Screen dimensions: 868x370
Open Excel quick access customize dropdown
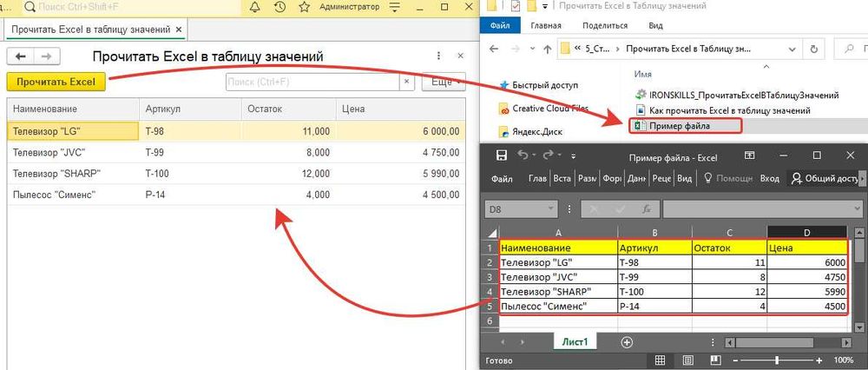pos(574,156)
